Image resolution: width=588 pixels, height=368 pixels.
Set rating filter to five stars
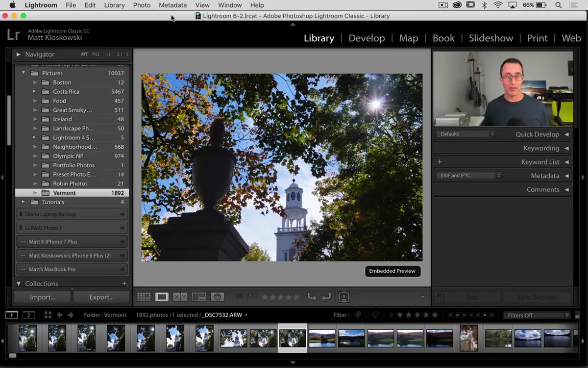click(434, 315)
